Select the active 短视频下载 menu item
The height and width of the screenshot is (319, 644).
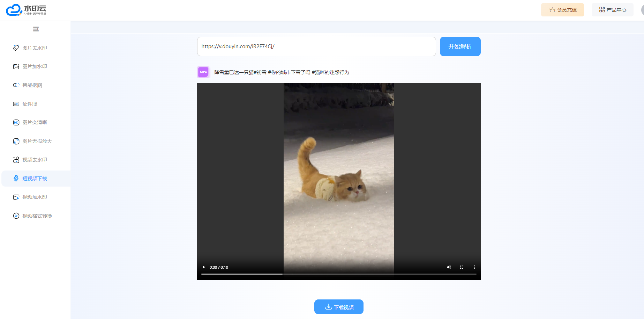pos(36,179)
